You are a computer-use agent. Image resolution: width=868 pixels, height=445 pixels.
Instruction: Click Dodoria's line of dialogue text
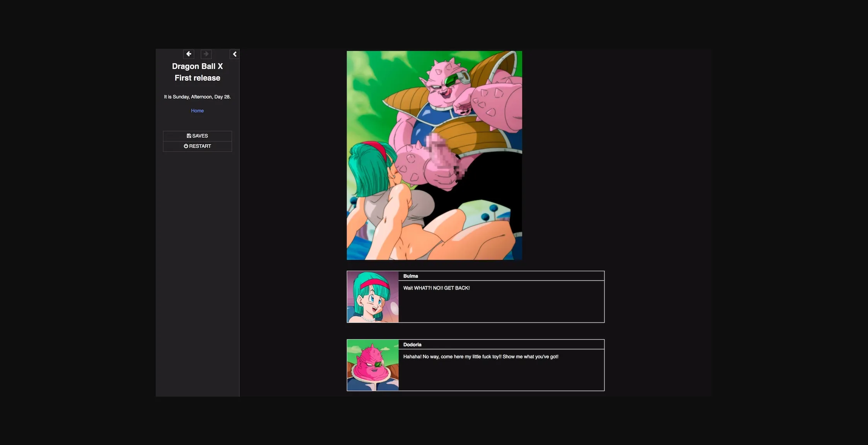pos(481,356)
